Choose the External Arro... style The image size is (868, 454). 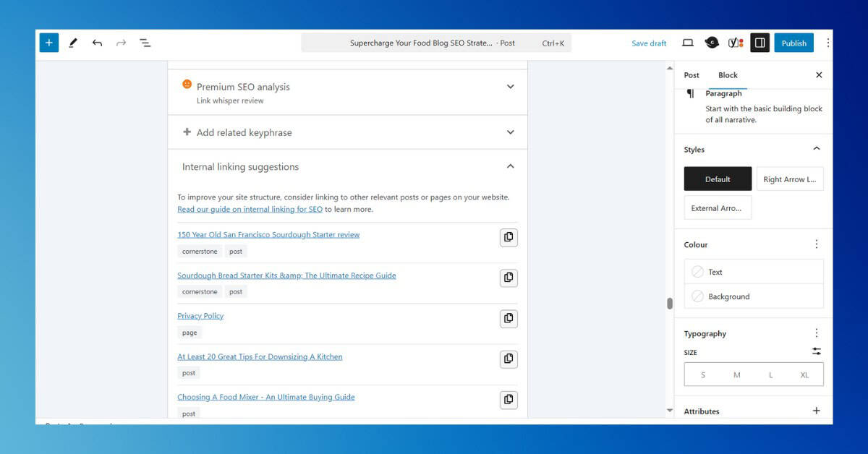[718, 208]
